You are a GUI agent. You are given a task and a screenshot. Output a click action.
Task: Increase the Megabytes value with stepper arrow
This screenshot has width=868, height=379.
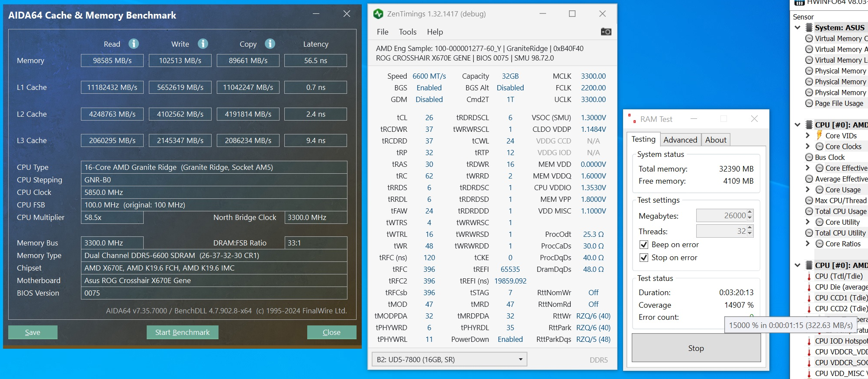tap(750, 213)
